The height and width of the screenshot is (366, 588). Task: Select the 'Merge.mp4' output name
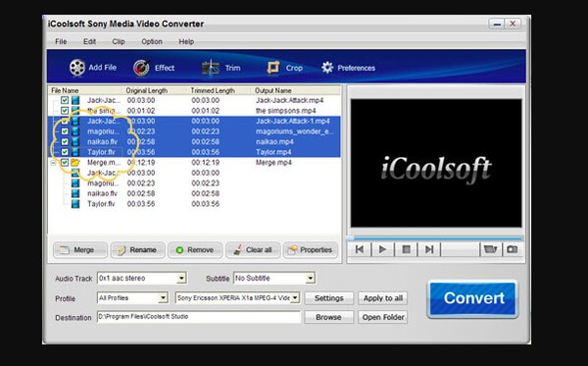coord(273,163)
